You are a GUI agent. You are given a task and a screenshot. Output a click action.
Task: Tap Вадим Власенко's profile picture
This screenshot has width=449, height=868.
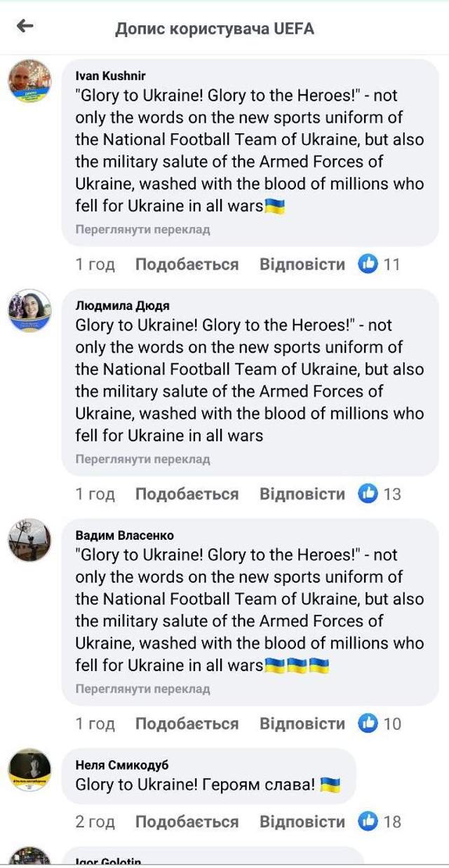29,540
